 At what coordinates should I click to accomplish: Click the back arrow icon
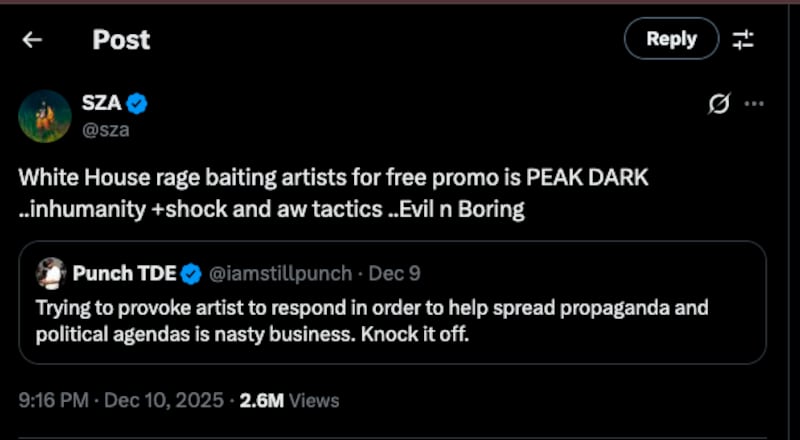click(33, 40)
